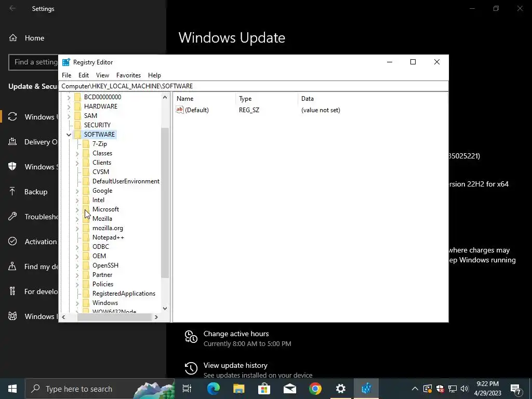Open the View menu

102,75
